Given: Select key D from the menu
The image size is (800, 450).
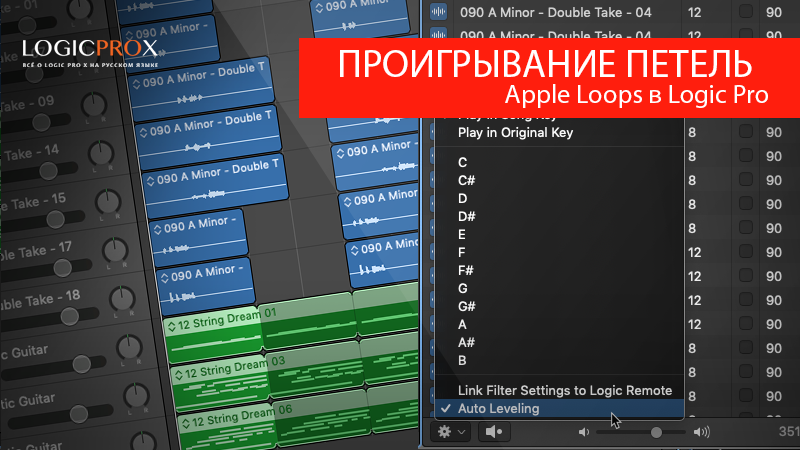Looking at the screenshot, I should click(462, 198).
